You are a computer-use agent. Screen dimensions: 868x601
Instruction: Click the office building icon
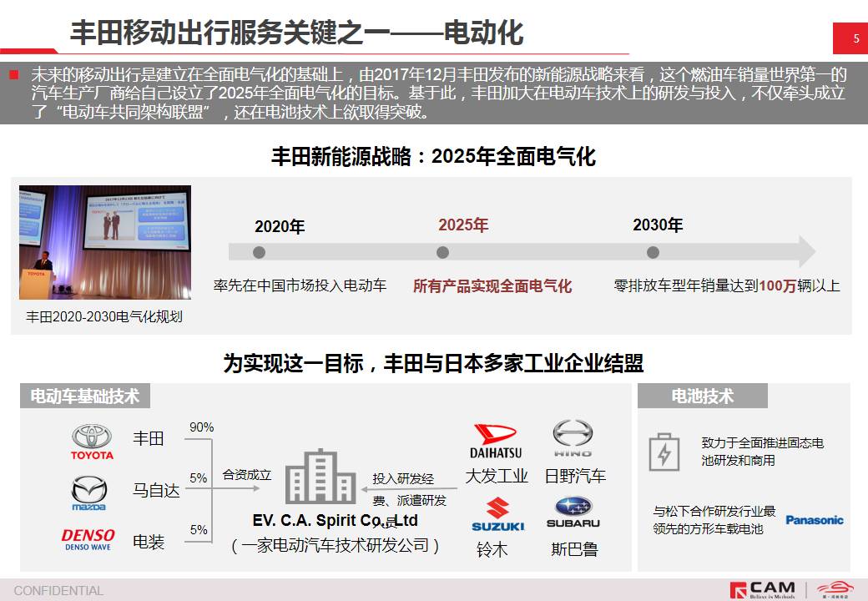point(320,476)
